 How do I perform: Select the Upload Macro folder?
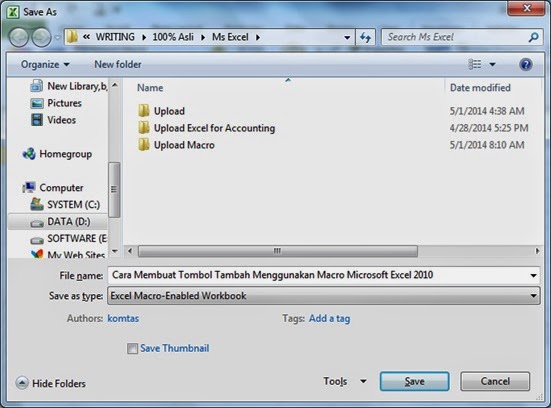pyautogui.click(x=176, y=145)
